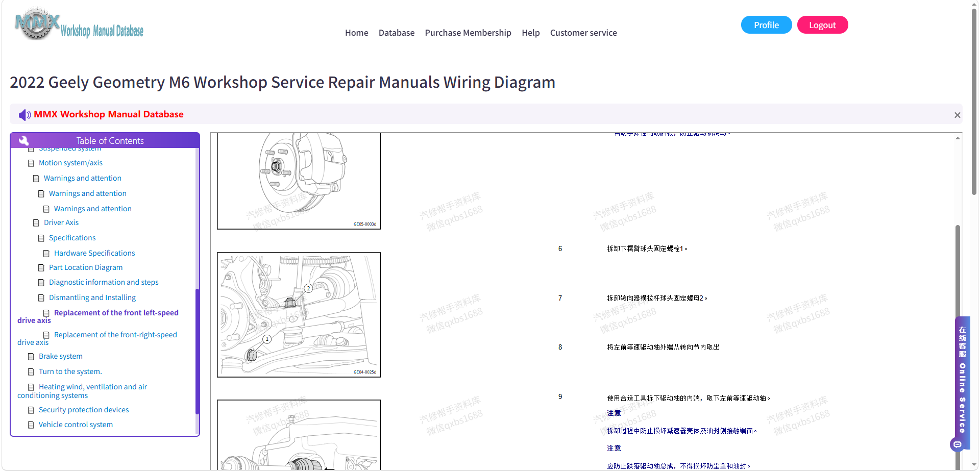980x472 pixels.
Task: Click step 8 text 将左前等速驱动轴外端
Action: point(664,347)
